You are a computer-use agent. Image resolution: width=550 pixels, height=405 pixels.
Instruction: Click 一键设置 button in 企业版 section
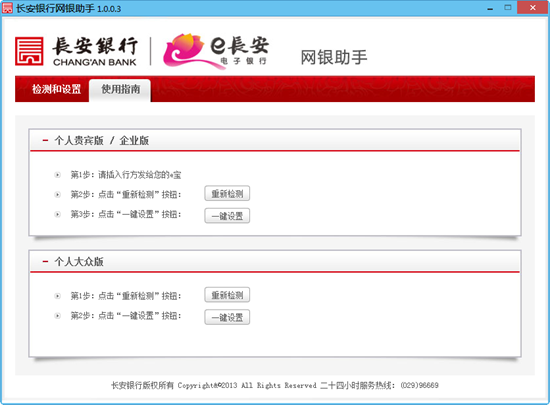pyautogui.click(x=227, y=216)
